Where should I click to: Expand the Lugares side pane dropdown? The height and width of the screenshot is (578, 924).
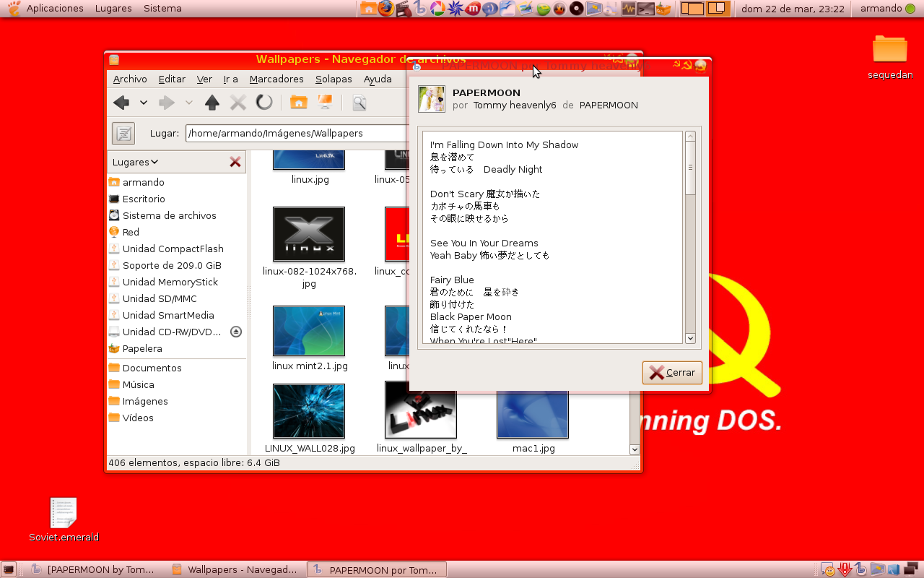pyautogui.click(x=135, y=162)
